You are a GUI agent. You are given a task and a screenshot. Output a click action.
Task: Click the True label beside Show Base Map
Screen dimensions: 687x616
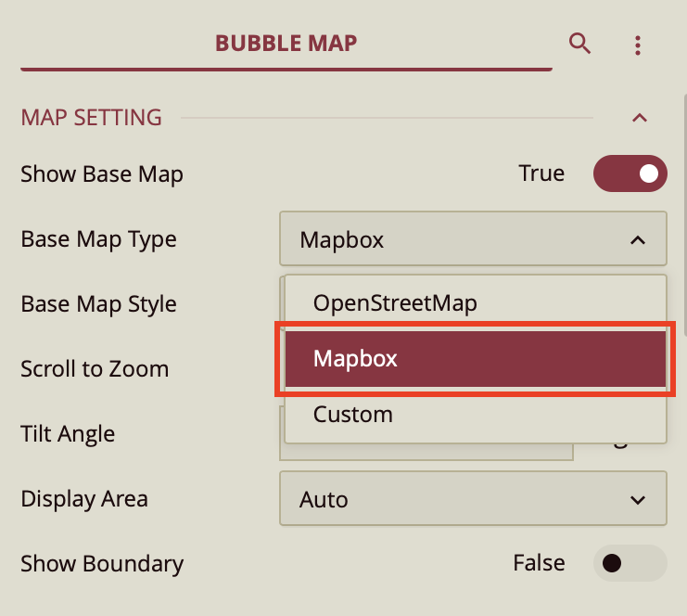point(541,173)
